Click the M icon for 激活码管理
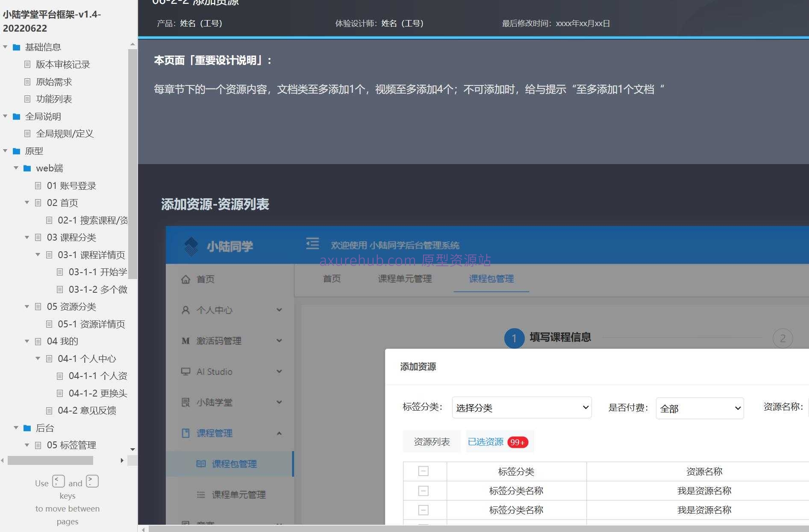The image size is (809, 532). 185,341
